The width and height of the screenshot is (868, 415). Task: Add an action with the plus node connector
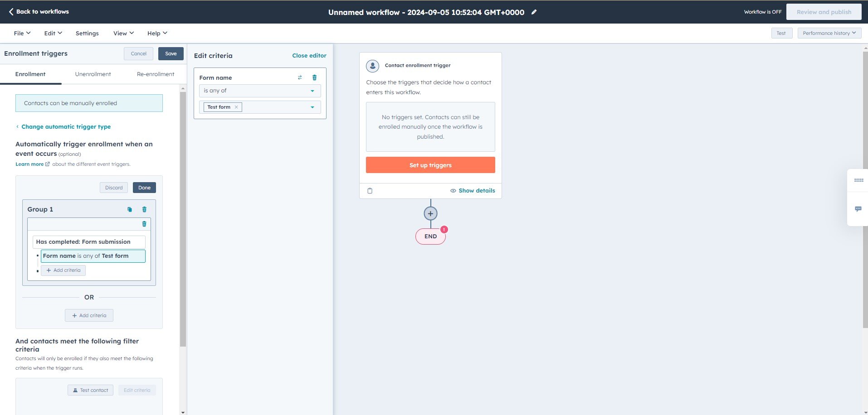tap(430, 213)
